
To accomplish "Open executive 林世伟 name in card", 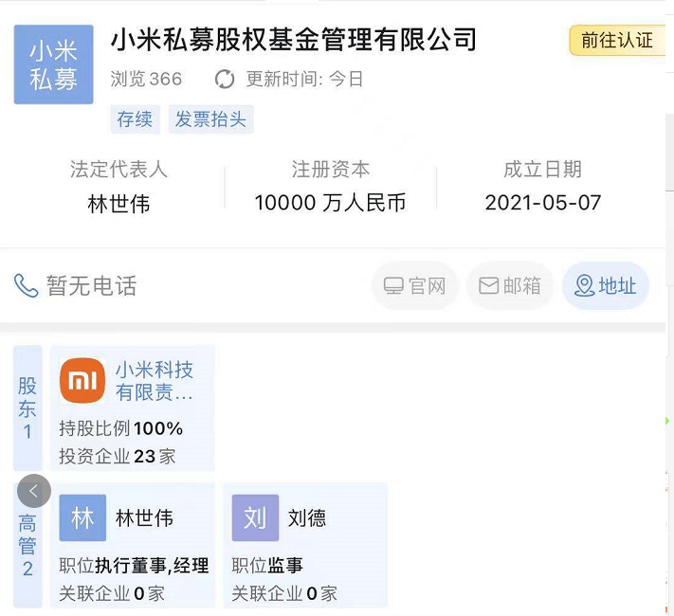I will point(144,518).
